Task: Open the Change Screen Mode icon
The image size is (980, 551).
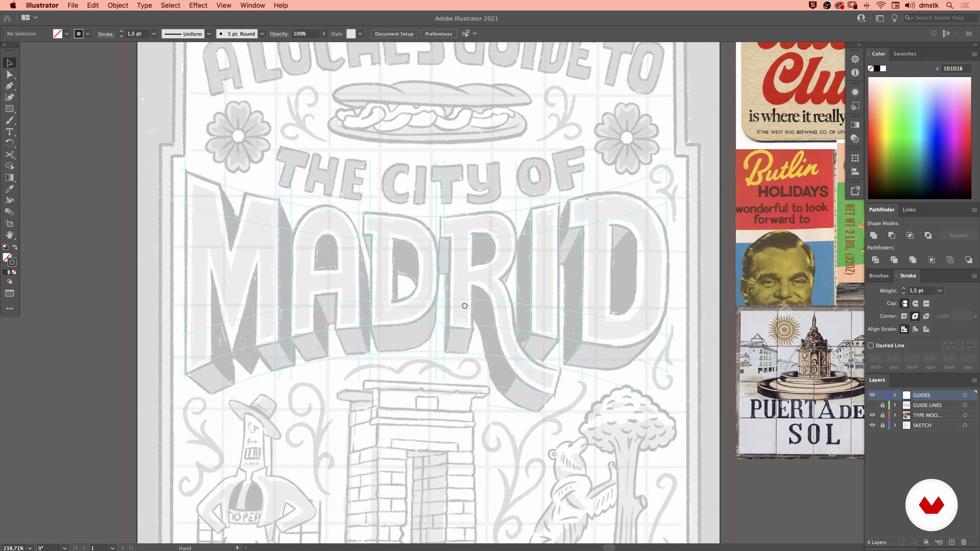Action: click(9, 293)
